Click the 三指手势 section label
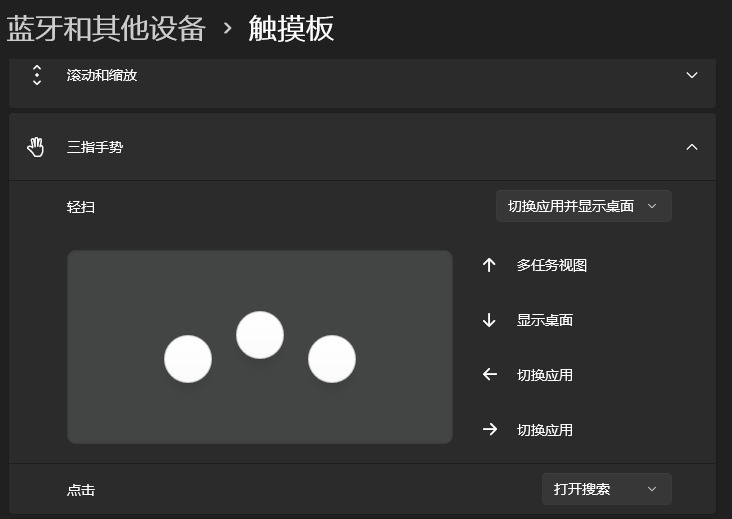 [x=95, y=147]
